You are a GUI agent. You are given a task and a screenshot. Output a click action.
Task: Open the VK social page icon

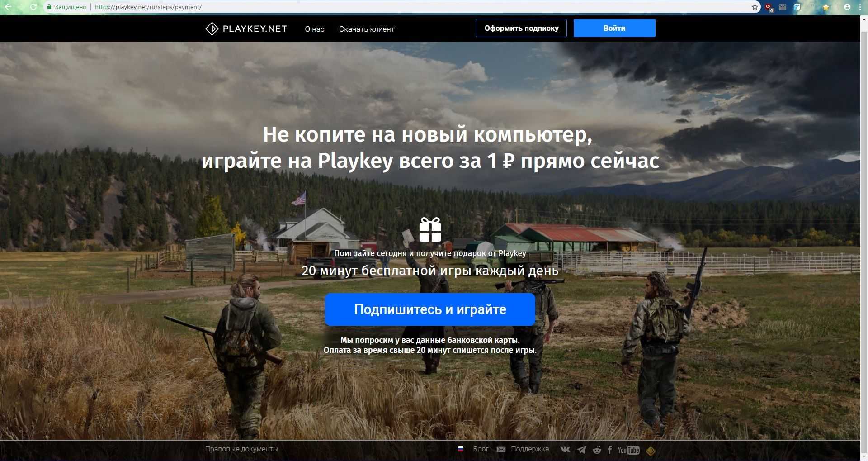[x=565, y=449]
